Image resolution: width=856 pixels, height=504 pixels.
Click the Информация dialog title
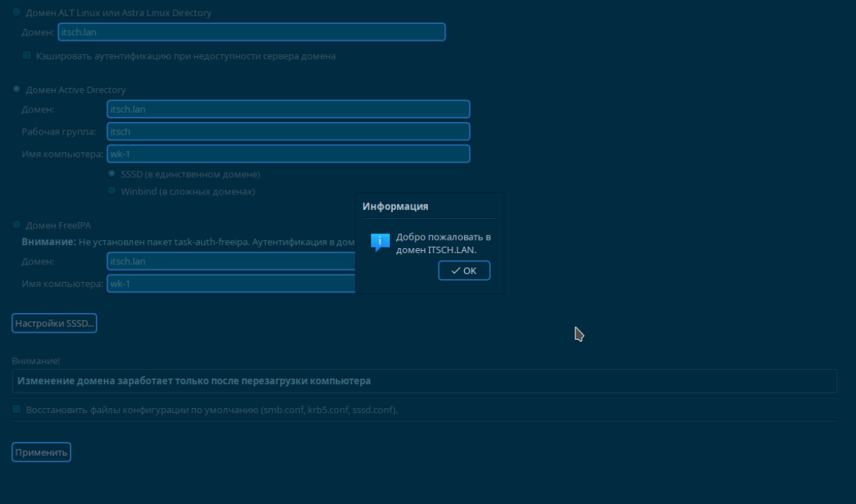point(396,207)
